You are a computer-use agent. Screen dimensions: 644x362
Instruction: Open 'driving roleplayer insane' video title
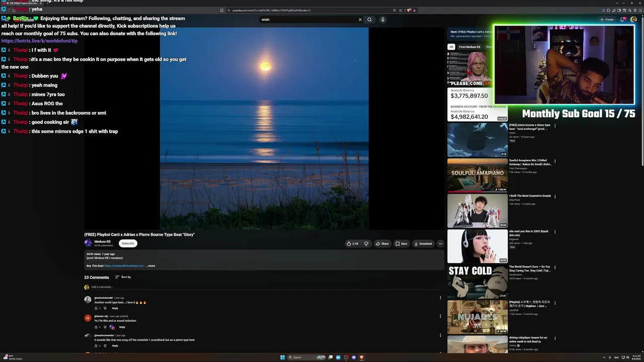click(528, 339)
